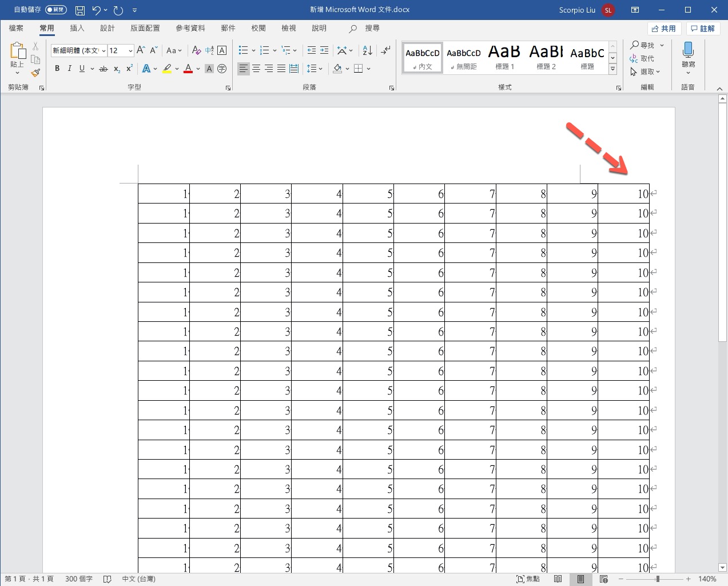The height and width of the screenshot is (586, 728).
Task: Toggle bold formatting
Action: 57,69
